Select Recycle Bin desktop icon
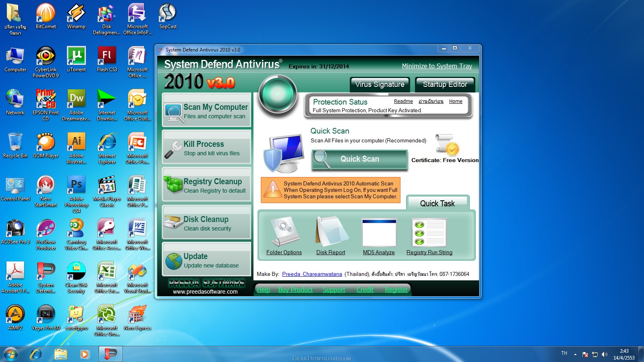The height and width of the screenshot is (362, 644). [x=15, y=146]
